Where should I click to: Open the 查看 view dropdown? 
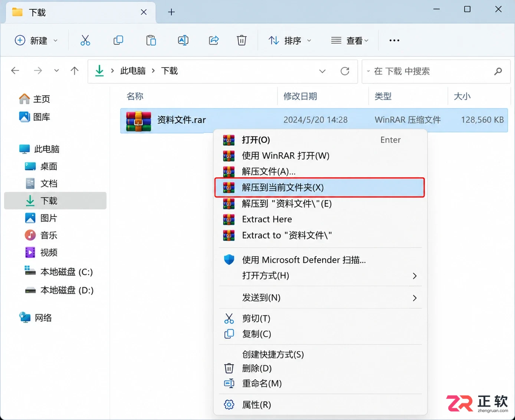350,40
